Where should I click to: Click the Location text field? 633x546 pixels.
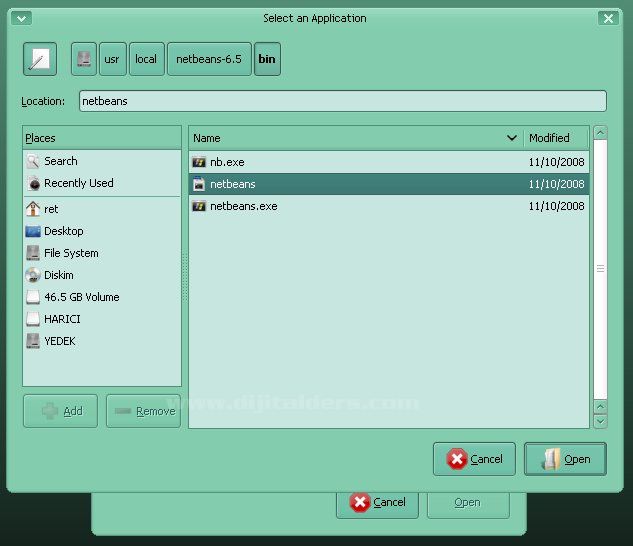[343, 101]
